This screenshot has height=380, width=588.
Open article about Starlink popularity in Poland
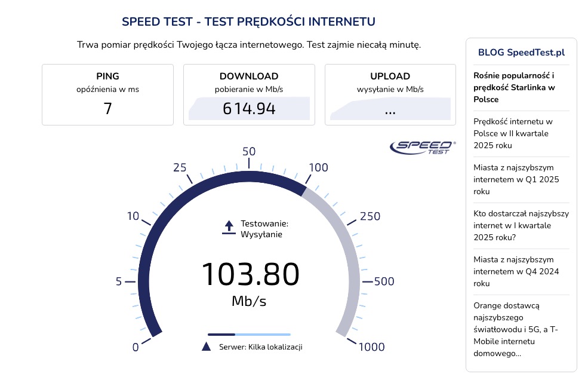[514, 87]
